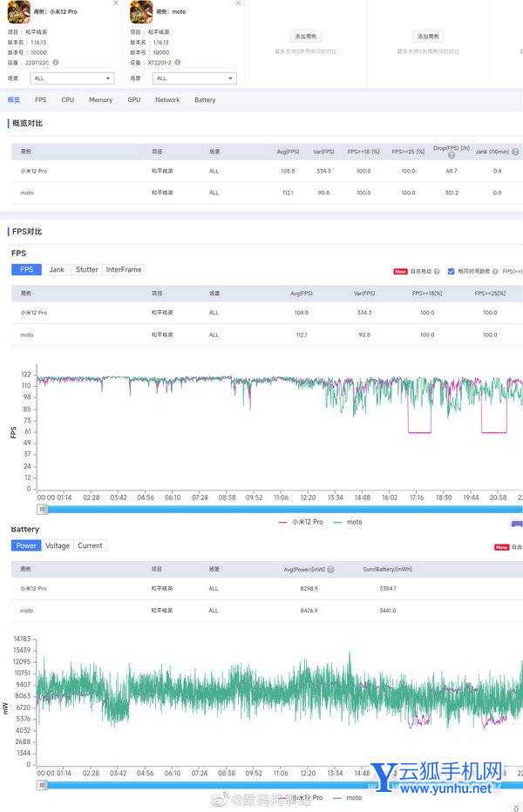
Task: Click the 概览对比 section heading
Action: 27,123
